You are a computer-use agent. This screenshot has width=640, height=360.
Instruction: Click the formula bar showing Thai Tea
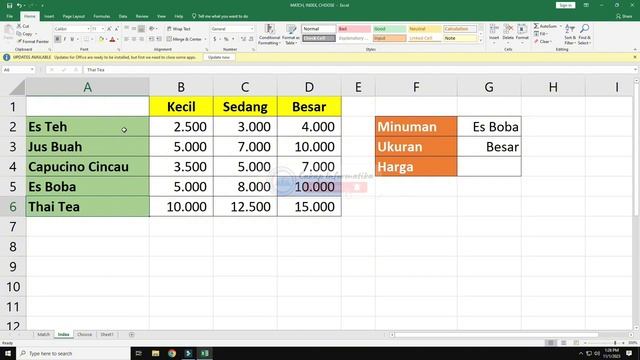coord(359,70)
